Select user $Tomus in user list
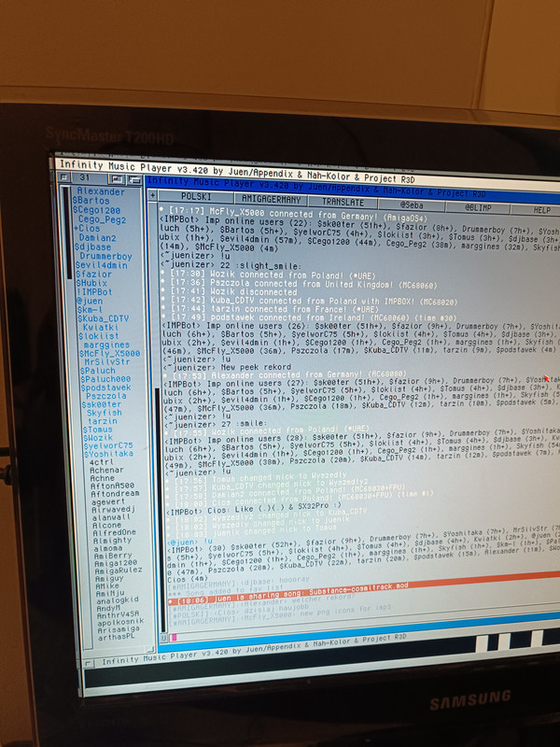 point(98,430)
